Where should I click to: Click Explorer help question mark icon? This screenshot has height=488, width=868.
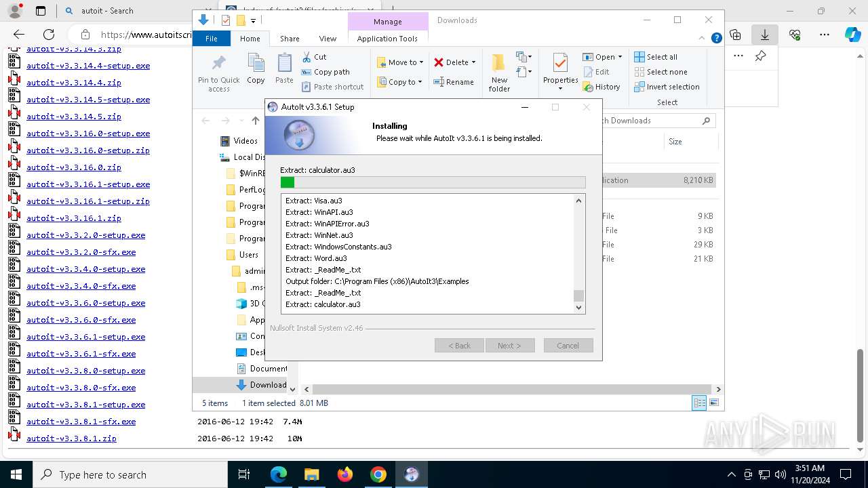click(x=716, y=39)
